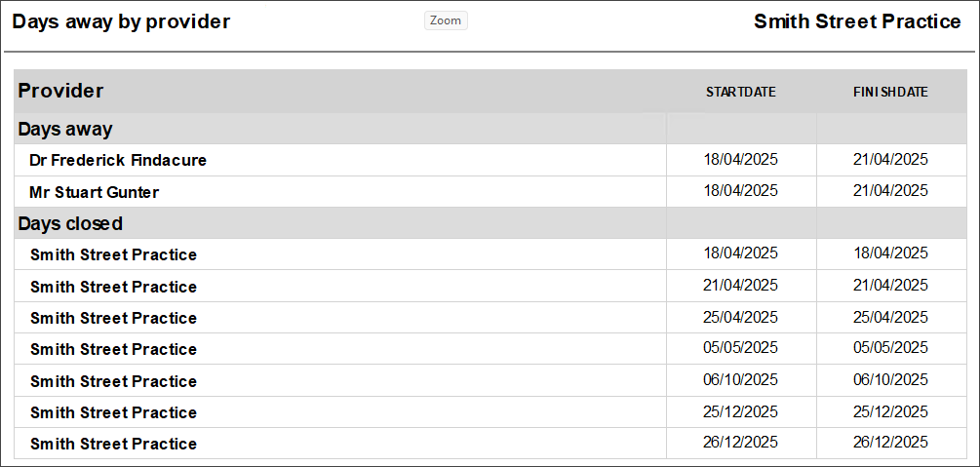The height and width of the screenshot is (467, 980).
Task: Click the Zoom button
Action: tap(446, 20)
